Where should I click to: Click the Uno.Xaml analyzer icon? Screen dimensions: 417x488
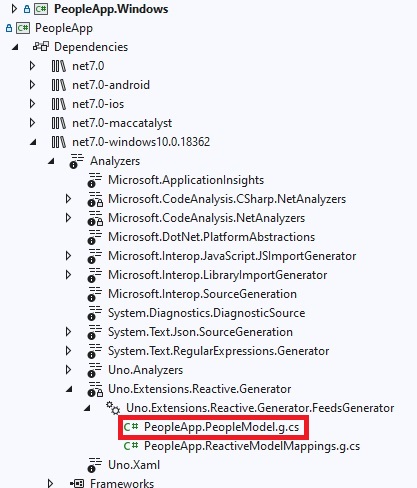[x=94, y=465]
